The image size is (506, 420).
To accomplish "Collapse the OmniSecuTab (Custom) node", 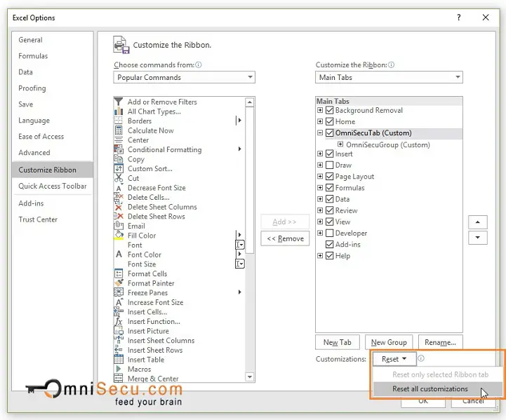I will (320, 133).
